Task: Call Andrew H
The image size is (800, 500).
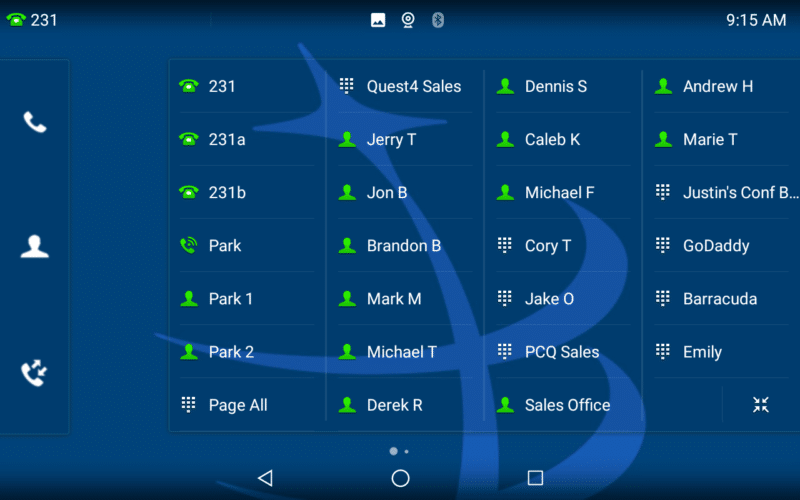Action: (x=721, y=86)
